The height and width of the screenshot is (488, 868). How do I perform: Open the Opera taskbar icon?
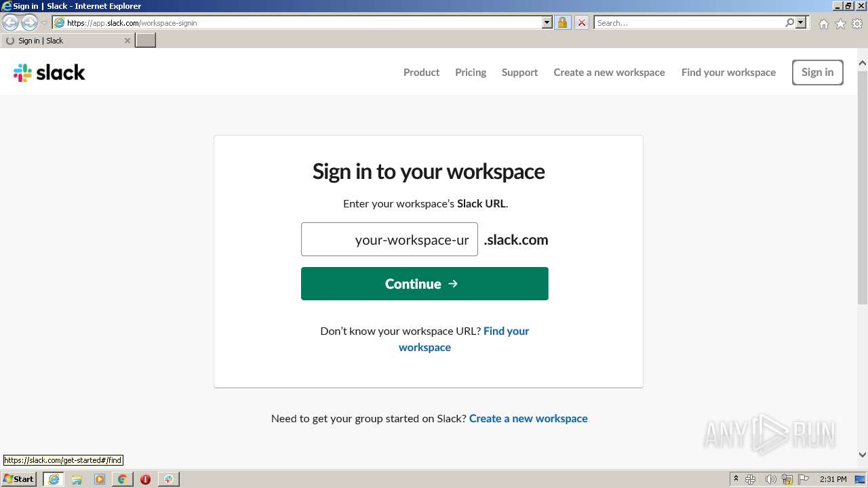(x=145, y=479)
